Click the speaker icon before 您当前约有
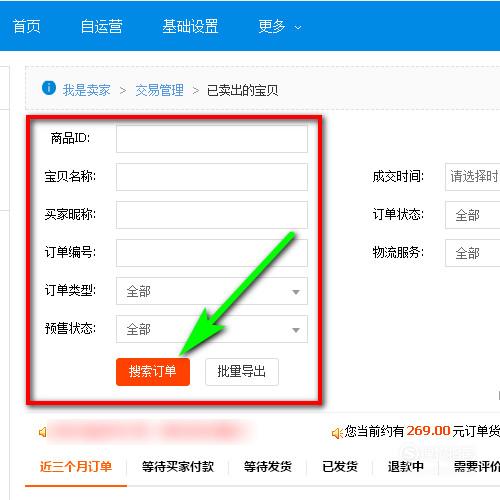The height and width of the screenshot is (500, 500). [337, 433]
